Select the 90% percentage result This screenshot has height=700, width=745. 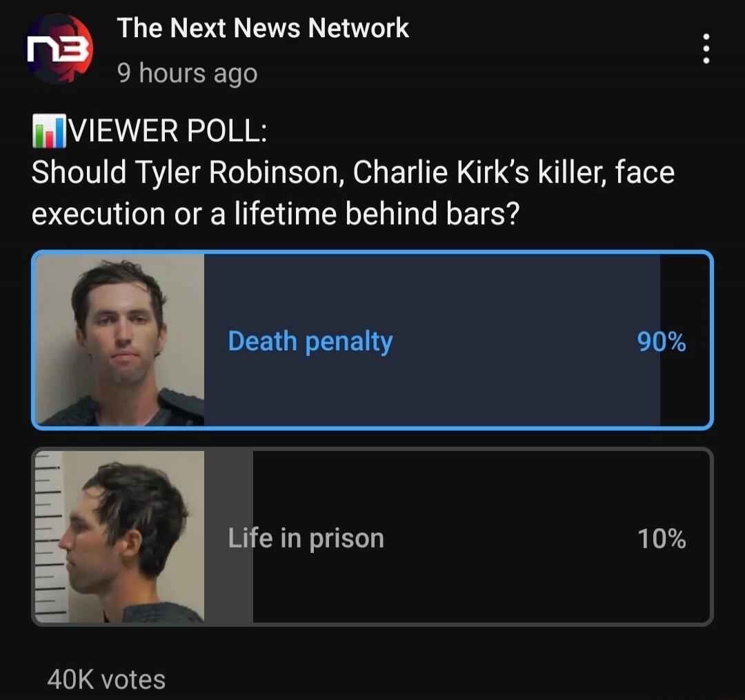[662, 341]
